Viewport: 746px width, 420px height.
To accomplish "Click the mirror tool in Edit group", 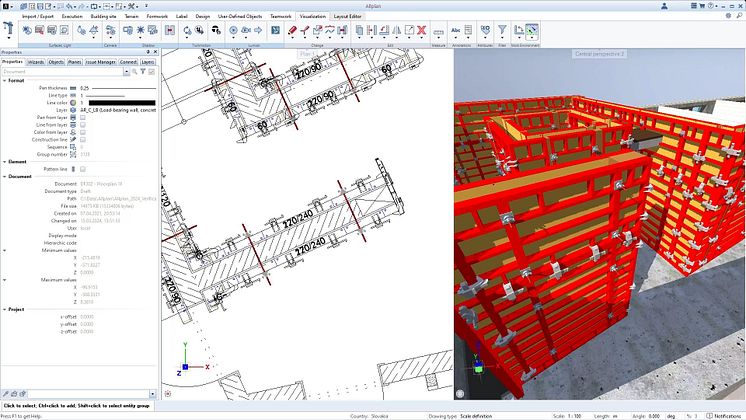I will 396,30.
